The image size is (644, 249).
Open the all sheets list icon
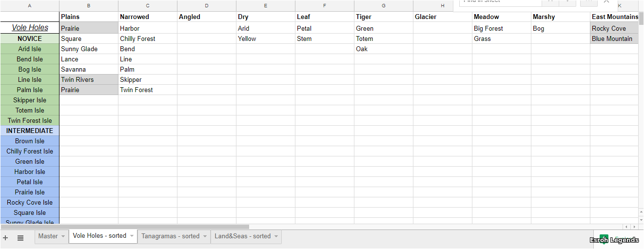[x=20, y=238]
